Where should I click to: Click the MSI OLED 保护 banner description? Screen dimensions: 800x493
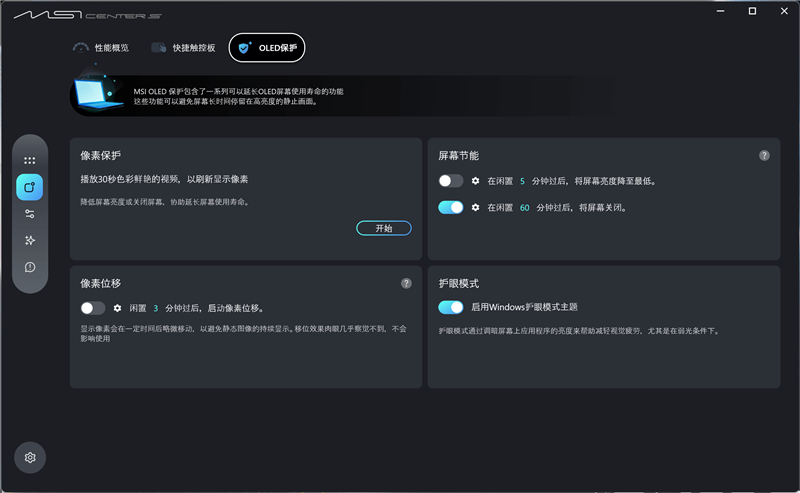[x=238, y=96]
